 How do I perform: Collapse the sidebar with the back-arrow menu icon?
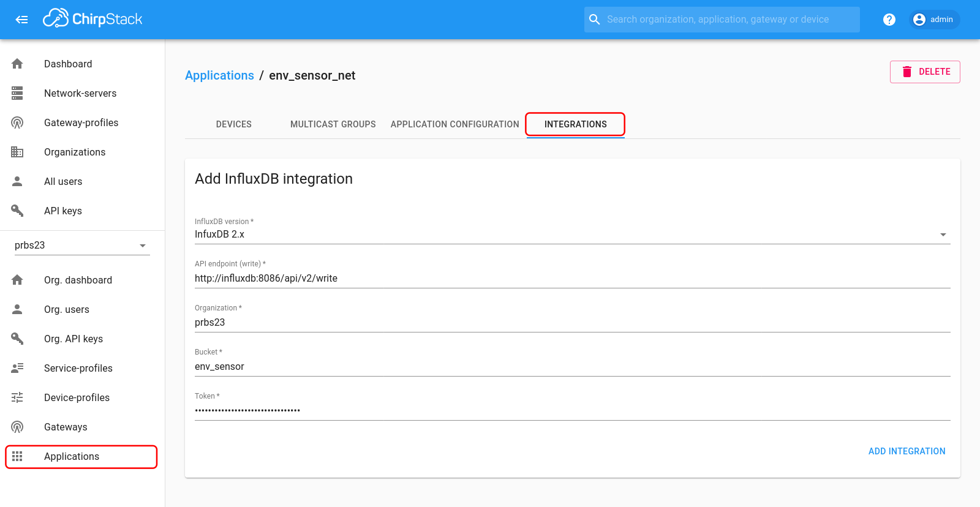[x=22, y=20]
